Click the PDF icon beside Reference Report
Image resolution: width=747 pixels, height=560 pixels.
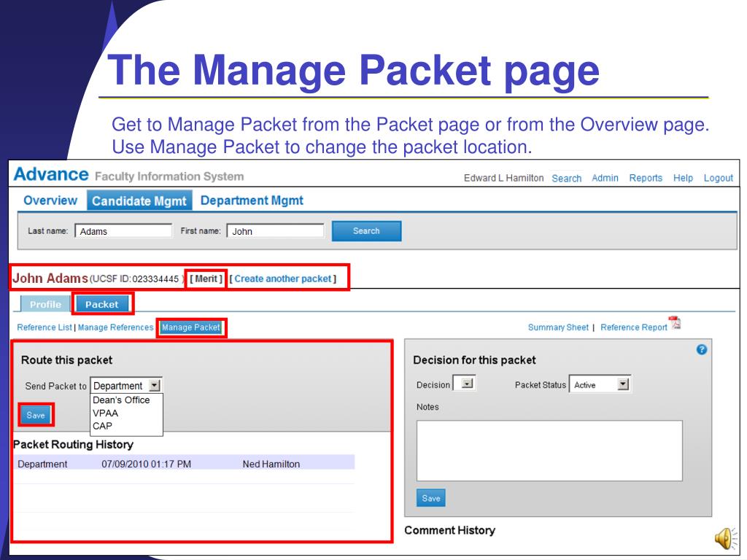675,323
